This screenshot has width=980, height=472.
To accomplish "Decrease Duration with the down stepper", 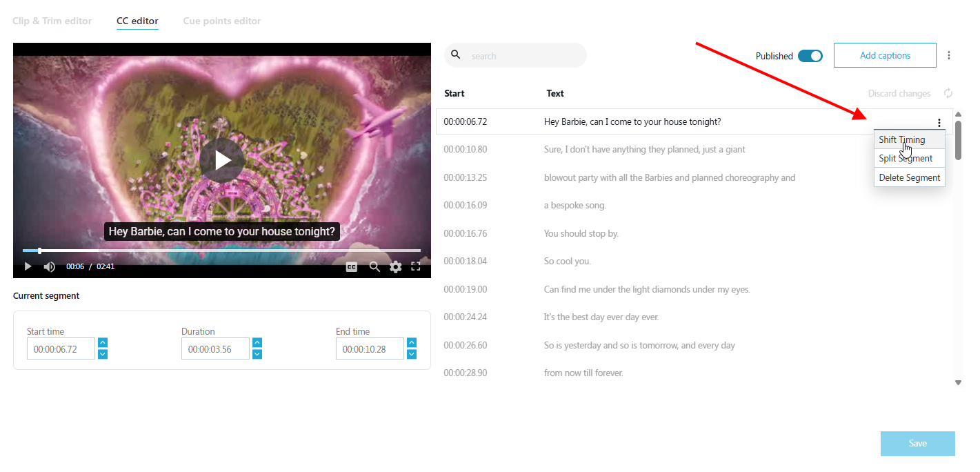I will pos(257,354).
